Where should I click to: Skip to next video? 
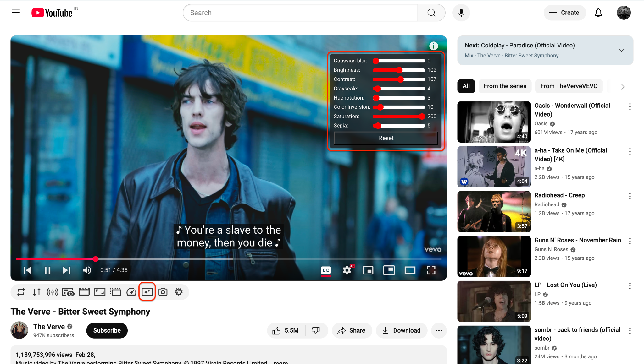(66, 270)
